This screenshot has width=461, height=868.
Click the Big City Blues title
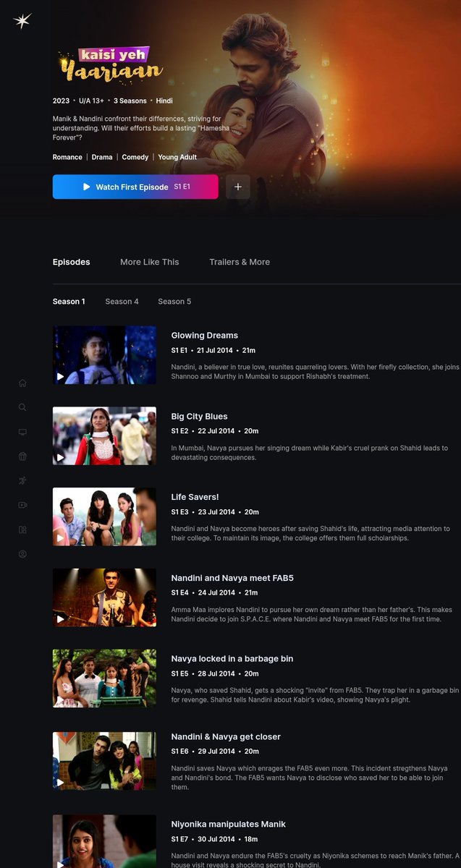(200, 417)
